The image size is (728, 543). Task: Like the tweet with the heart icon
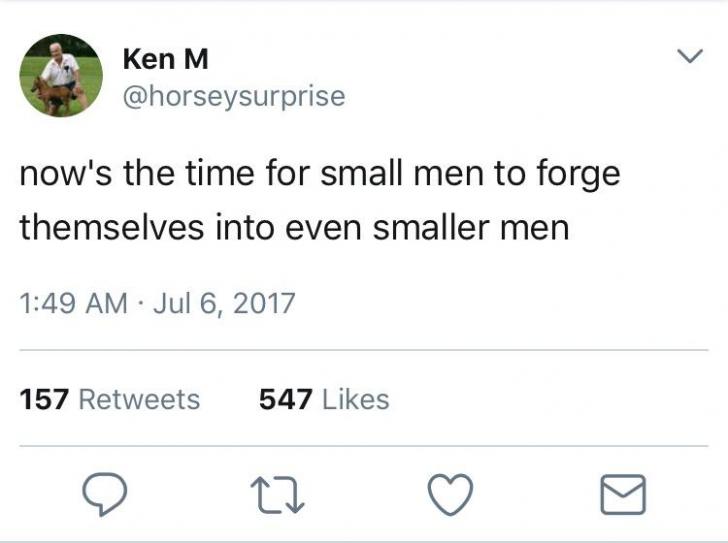[449, 494]
